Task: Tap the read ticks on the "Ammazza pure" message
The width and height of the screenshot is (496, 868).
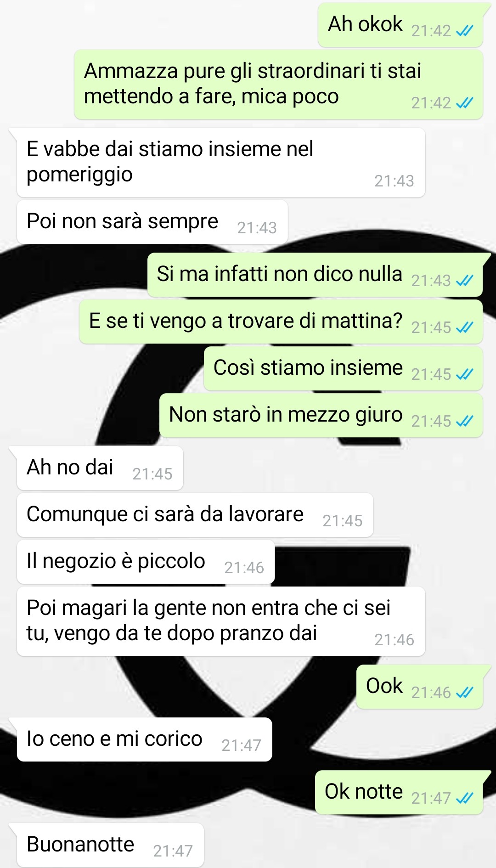Action: [x=464, y=103]
